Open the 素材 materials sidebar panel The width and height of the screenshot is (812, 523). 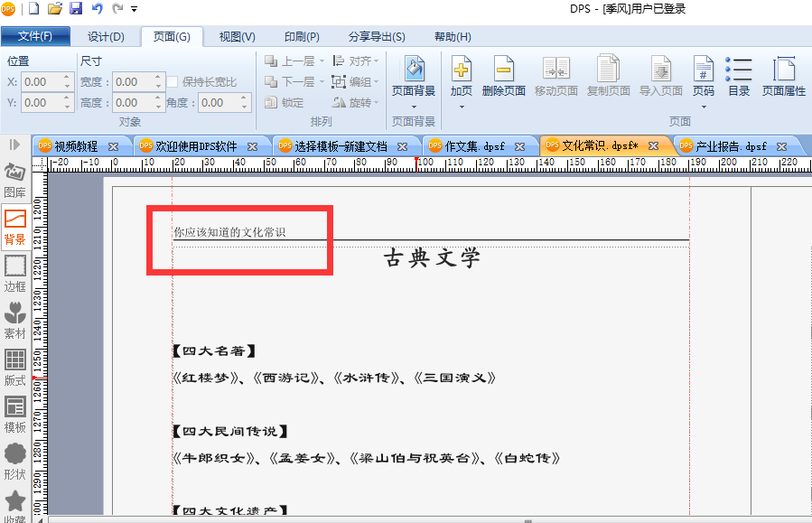pos(15,321)
